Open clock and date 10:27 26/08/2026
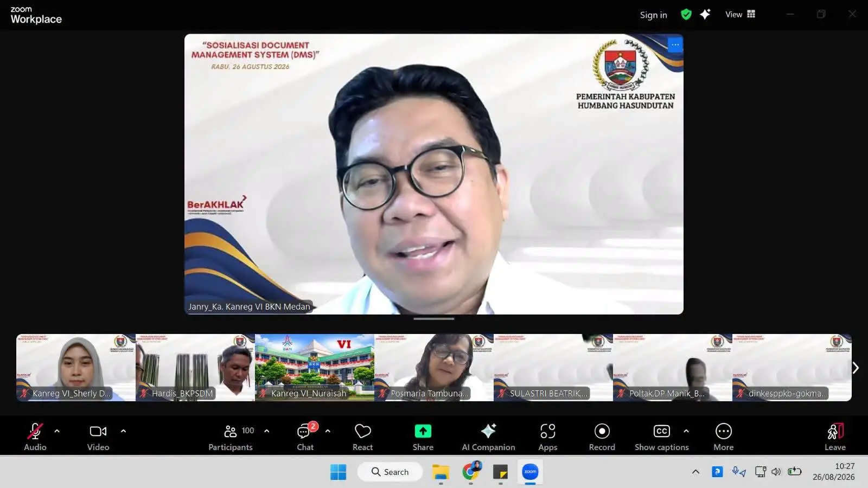Image resolution: width=868 pixels, height=488 pixels. click(x=834, y=472)
